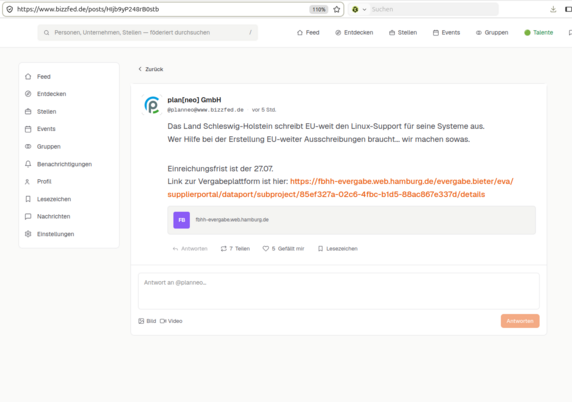572x402 pixels.
Task: Click the green Talente status dot
Action: click(x=527, y=32)
